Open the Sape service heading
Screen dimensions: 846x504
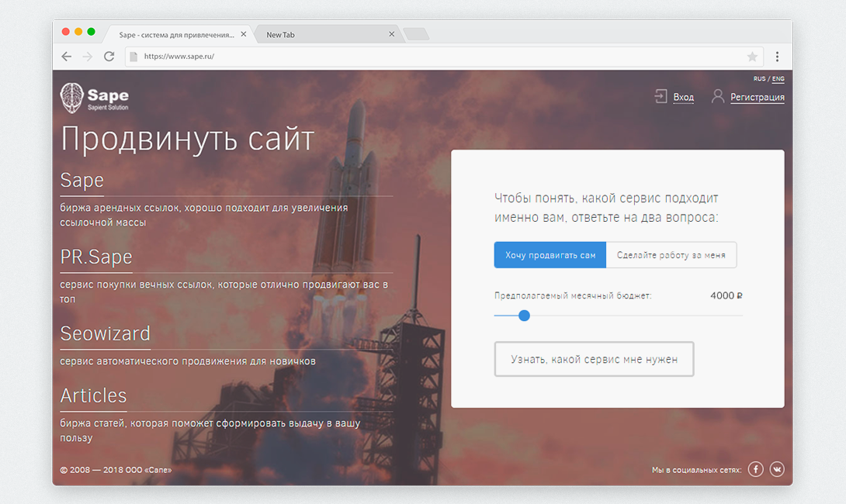click(x=81, y=180)
